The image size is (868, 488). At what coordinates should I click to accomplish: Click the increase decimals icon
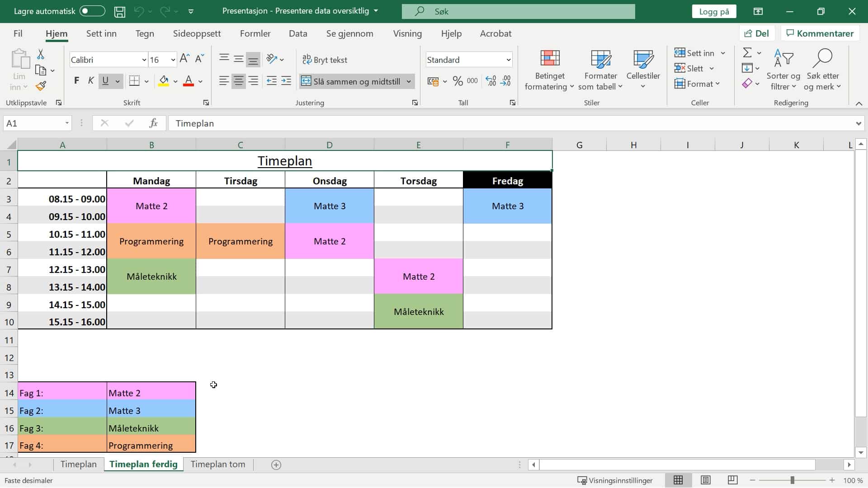491,81
